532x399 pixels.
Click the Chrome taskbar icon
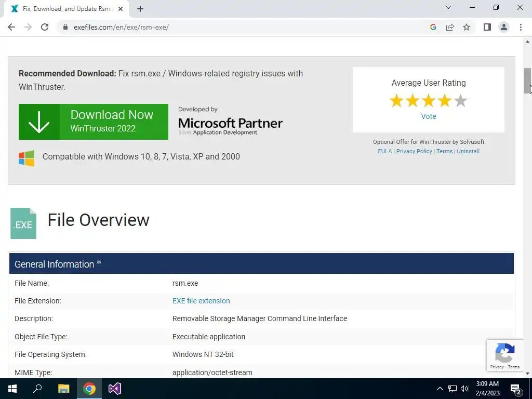click(89, 389)
